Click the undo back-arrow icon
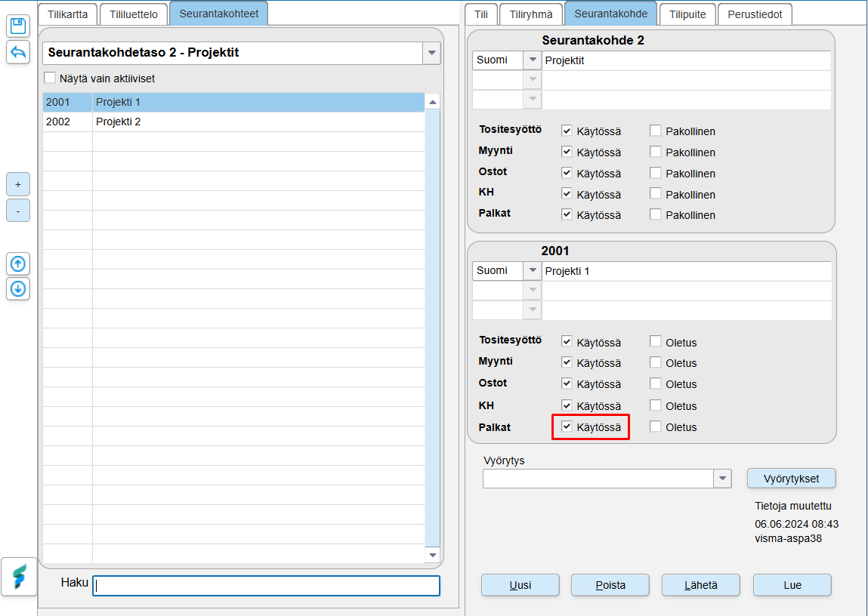Screen dimensions: 868x616 tap(18, 53)
